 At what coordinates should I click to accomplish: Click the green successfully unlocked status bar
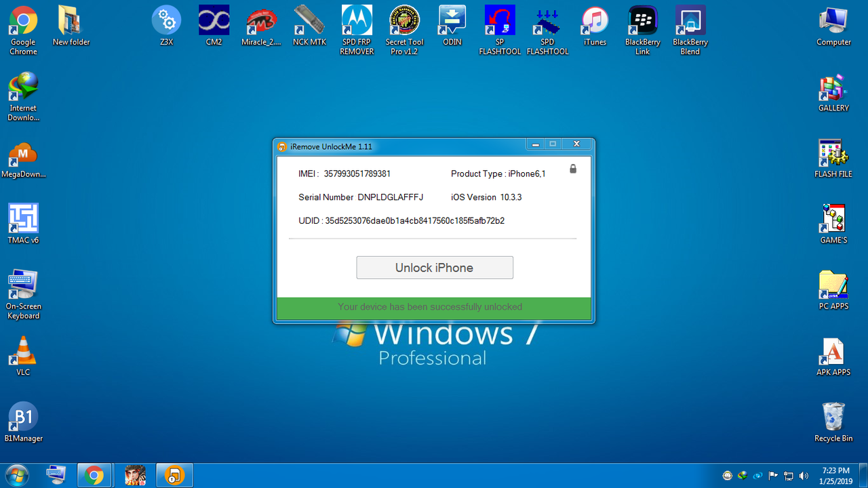coord(434,308)
